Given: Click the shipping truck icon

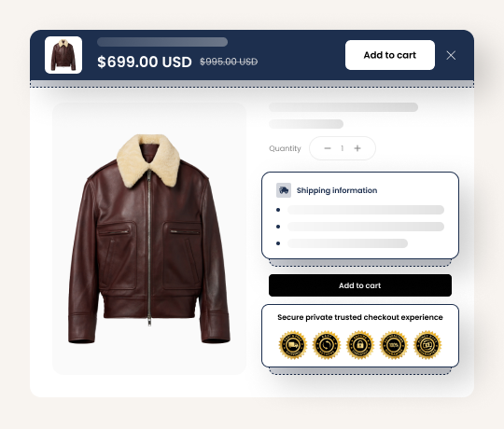Looking at the screenshot, I should click(284, 190).
